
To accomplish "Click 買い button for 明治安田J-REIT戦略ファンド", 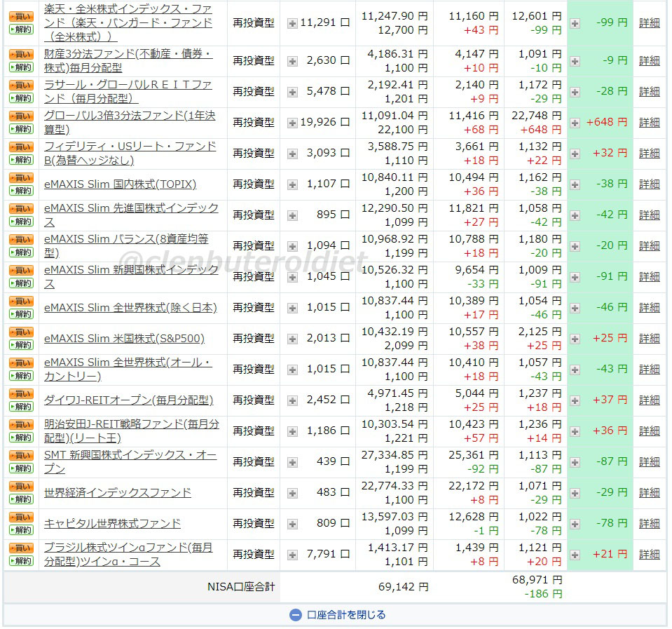I will click(x=22, y=425).
